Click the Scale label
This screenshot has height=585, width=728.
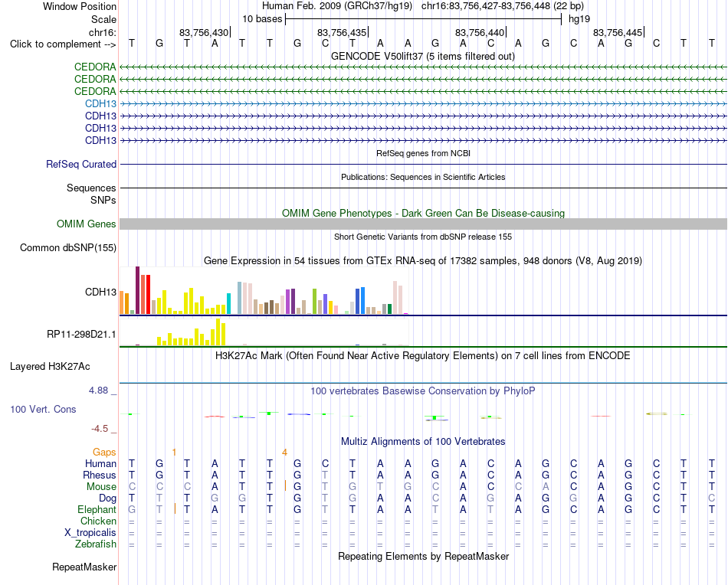point(103,19)
